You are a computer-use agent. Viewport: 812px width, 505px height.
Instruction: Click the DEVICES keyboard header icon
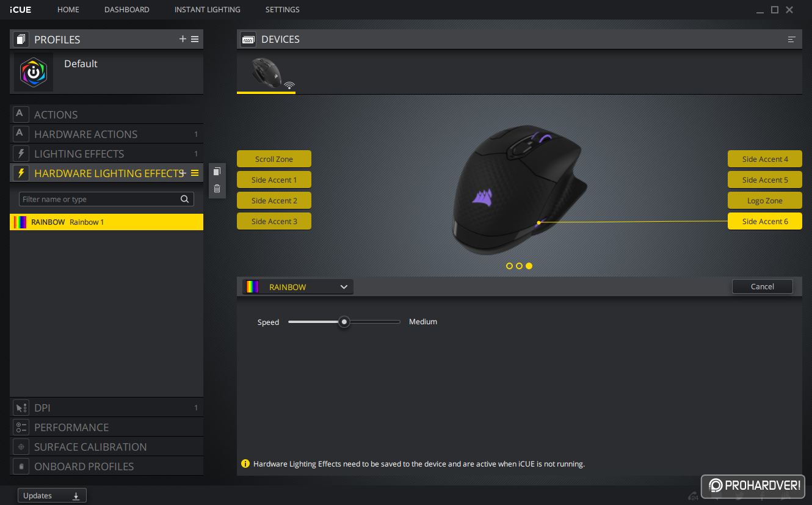click(248, 39)
